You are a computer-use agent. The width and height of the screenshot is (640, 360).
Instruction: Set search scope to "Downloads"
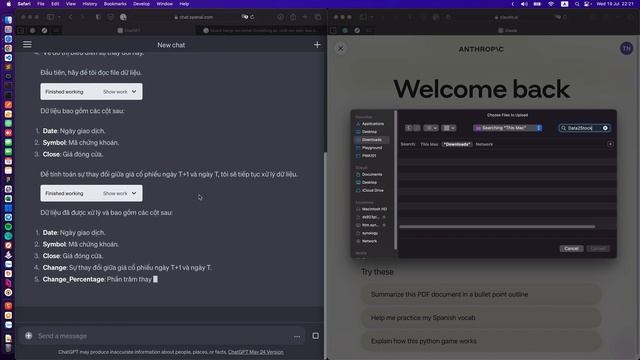[x=457, y=144]
